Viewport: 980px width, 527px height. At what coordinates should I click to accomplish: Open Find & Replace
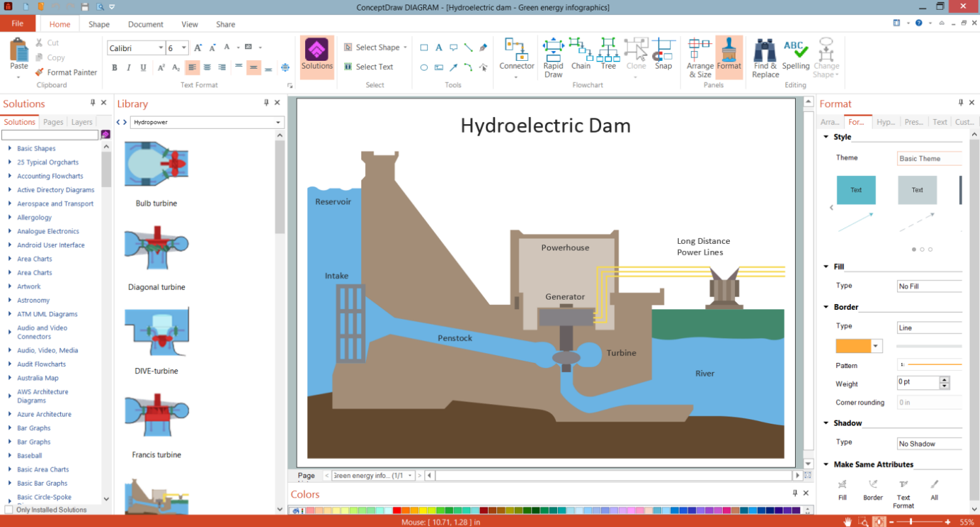click(765, 58)
